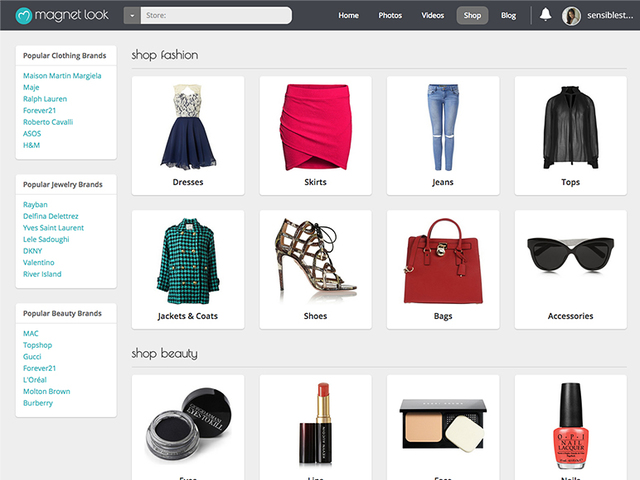Open the Photos section

click(390, 16)
